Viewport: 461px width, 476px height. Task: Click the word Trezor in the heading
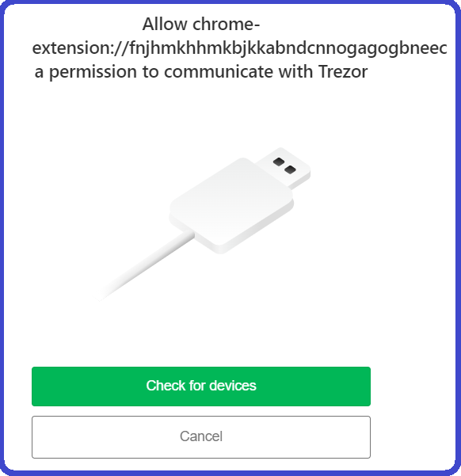pyautogui.click(x=343, y=72)
